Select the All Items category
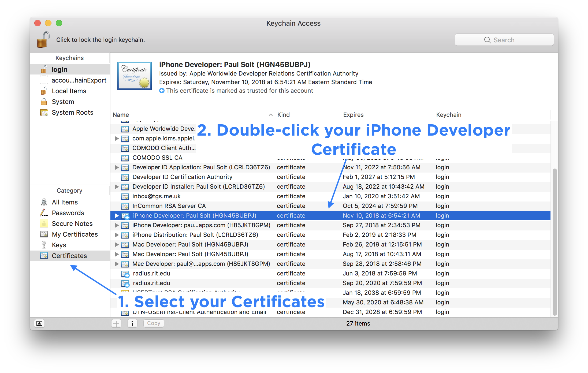The height and width of the screenshot is (373, 588). point(65,202)
